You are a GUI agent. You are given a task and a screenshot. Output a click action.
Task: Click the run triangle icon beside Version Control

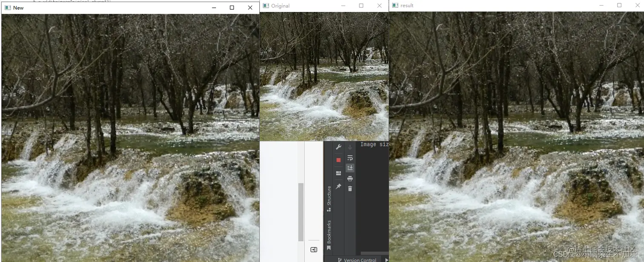pyautogui.click(x=386, y=260)
